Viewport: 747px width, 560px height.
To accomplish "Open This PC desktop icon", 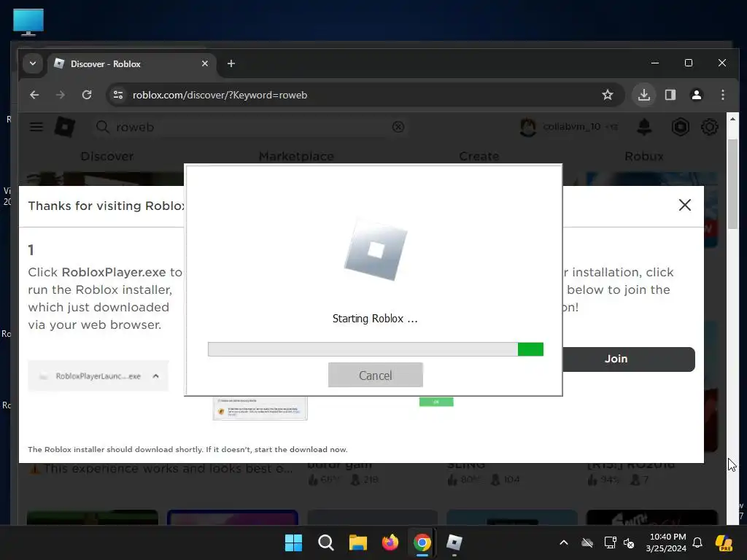I will (x=28, y=22).
